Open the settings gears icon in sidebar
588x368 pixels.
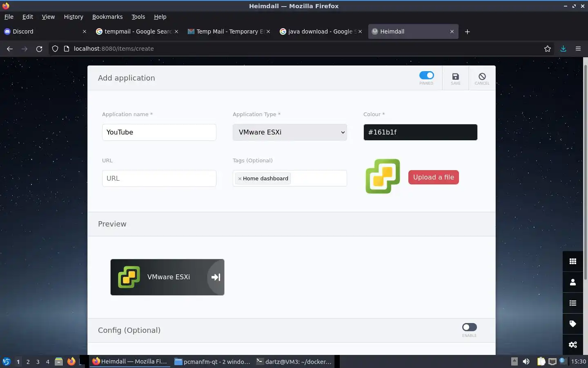[x=573, y=345]
